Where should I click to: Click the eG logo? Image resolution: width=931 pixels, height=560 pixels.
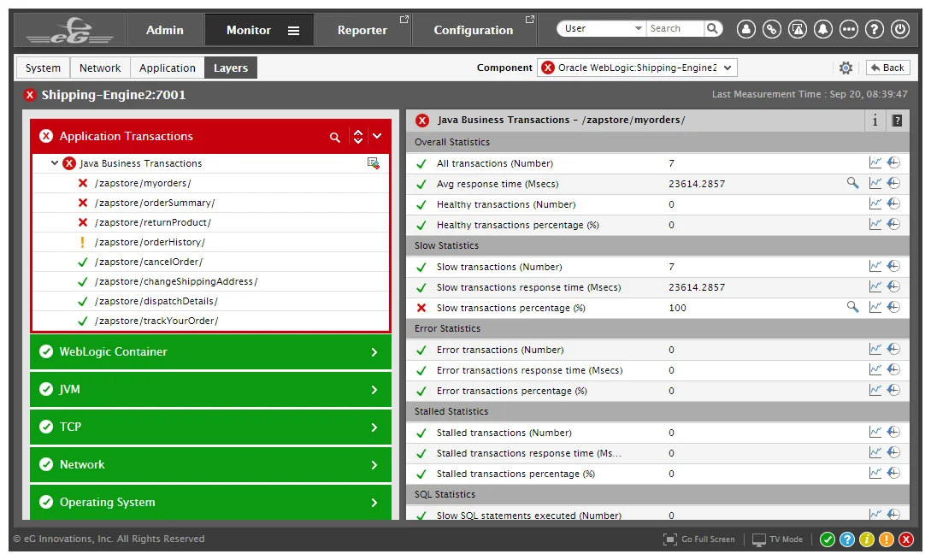point(70,30)
